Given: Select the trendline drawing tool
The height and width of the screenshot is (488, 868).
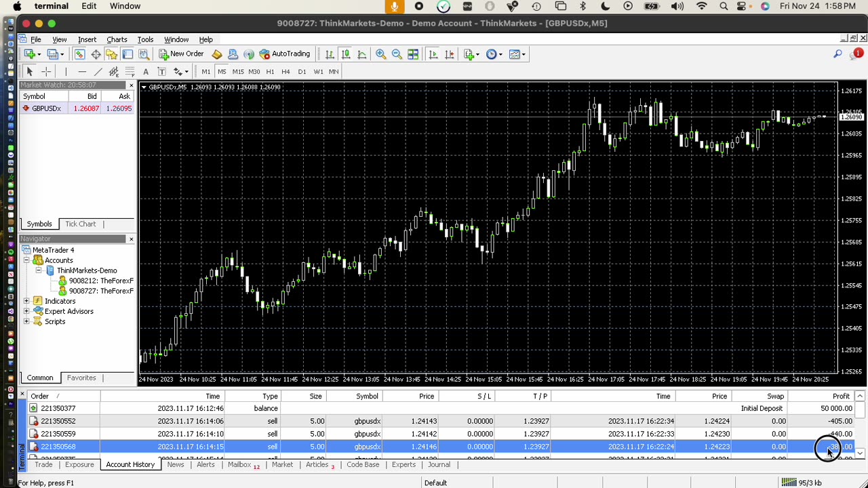Looking at the screenshot, I should point(98,71).
